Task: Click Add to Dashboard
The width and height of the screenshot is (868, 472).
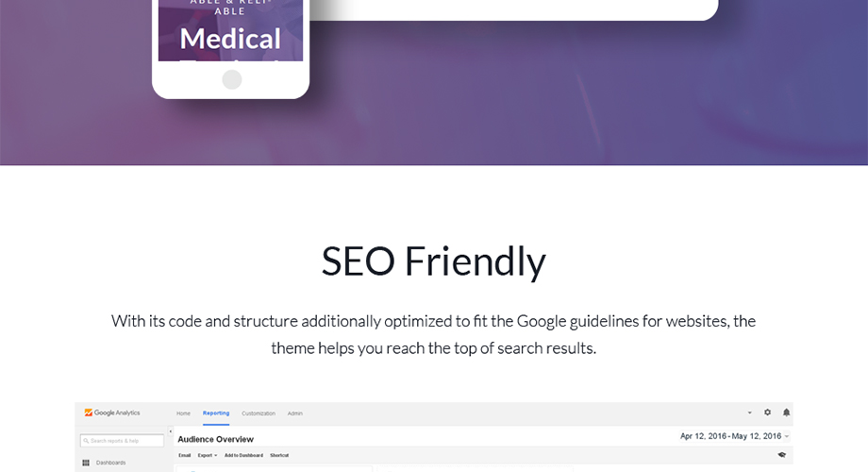Action: [243, 455]
